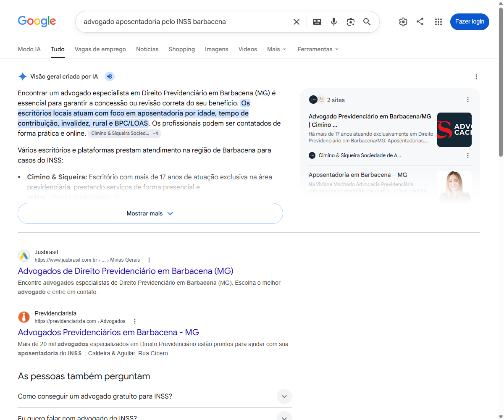Start voice search with microphone icon
The height and width of the screenshot is (420, 504).
pos(334,22)
